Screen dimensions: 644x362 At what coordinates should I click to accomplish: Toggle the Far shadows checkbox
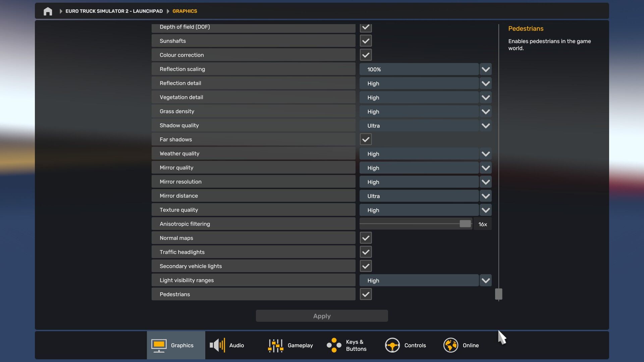pos(366,139)
